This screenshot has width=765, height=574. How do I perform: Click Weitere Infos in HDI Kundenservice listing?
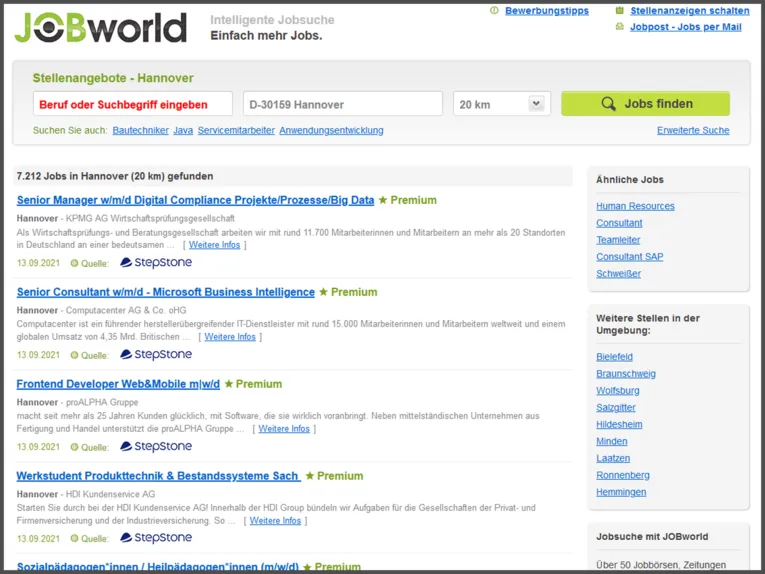tap(275, 520)
